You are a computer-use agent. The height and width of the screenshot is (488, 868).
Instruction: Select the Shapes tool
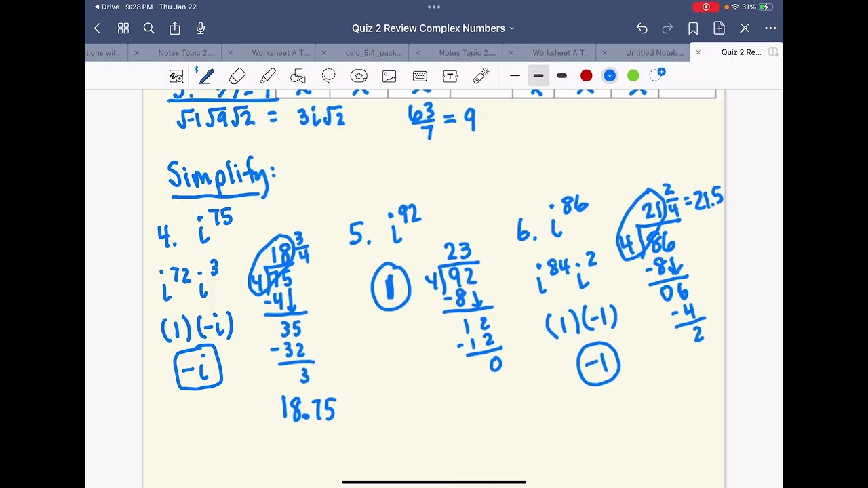[x=298, y=76]
